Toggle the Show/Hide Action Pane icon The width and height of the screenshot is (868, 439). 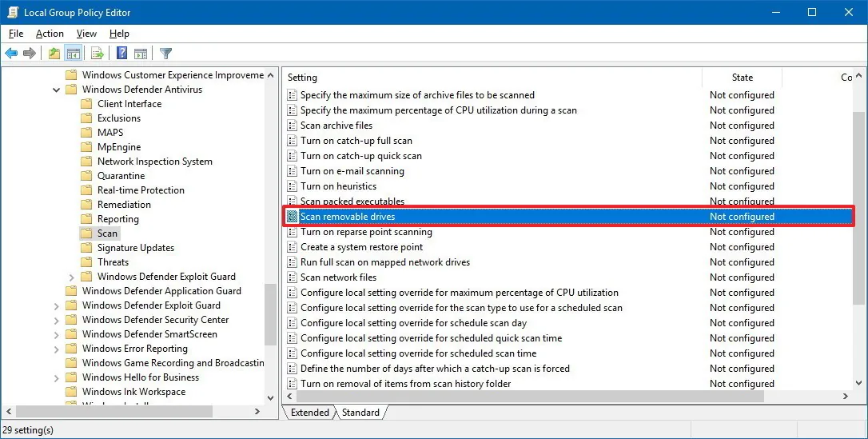(x=141, y=53)
